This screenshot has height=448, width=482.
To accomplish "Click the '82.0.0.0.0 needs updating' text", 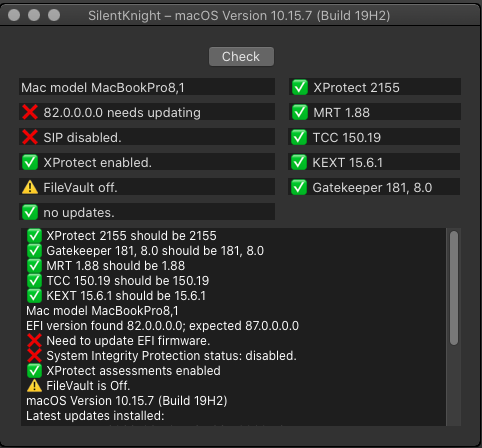I will coord(122,113).
